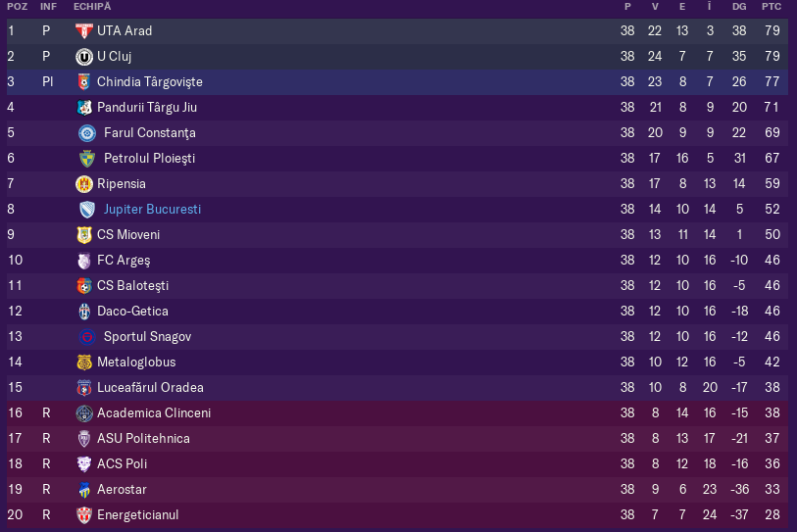Open the Jupiter Bucuresti team link
This screenshot has width=797, height=532.
[152, 210]
